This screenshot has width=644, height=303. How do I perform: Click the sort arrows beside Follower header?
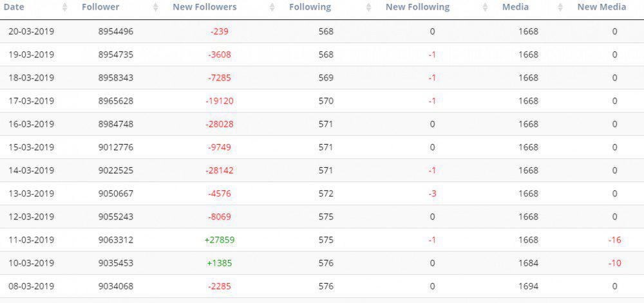tap(156, 8)
